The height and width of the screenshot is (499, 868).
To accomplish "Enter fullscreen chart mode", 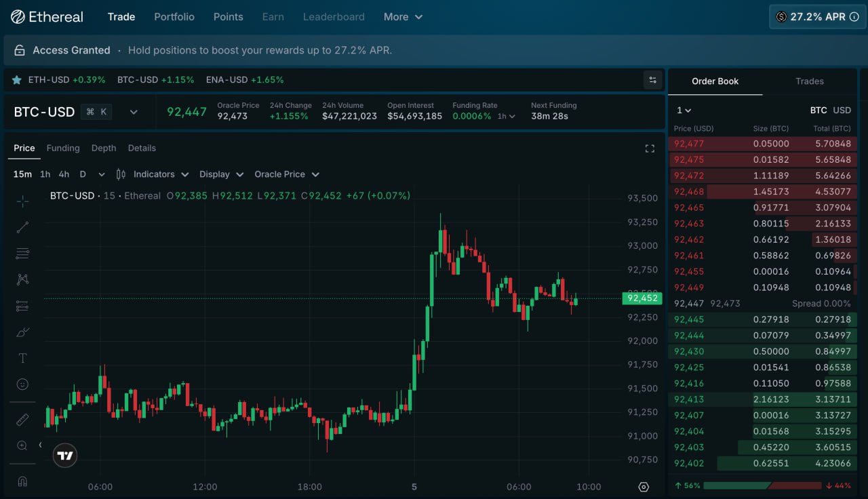I will (x=650, y=148).
